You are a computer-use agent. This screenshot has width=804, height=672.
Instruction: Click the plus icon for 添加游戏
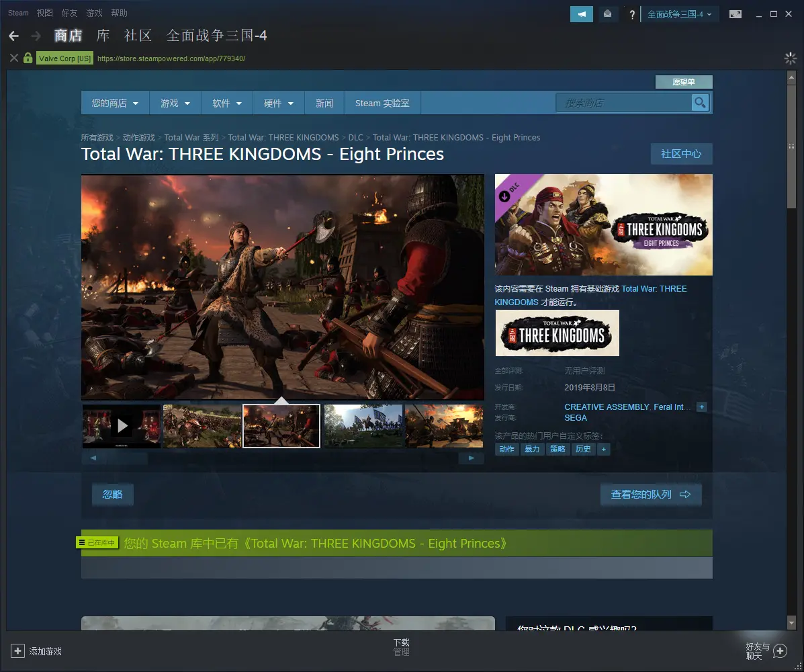click(x=17, y=651)
